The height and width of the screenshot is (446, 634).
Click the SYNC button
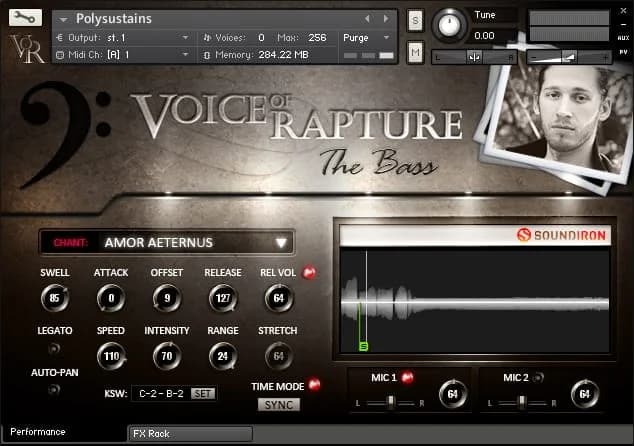pos(279,404)
